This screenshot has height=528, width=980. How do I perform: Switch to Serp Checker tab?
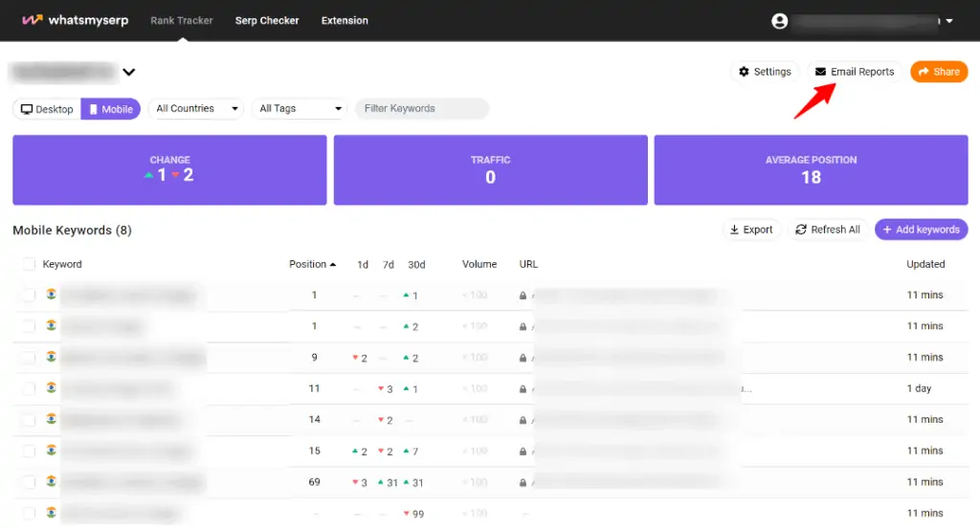[x=267, y=21]
